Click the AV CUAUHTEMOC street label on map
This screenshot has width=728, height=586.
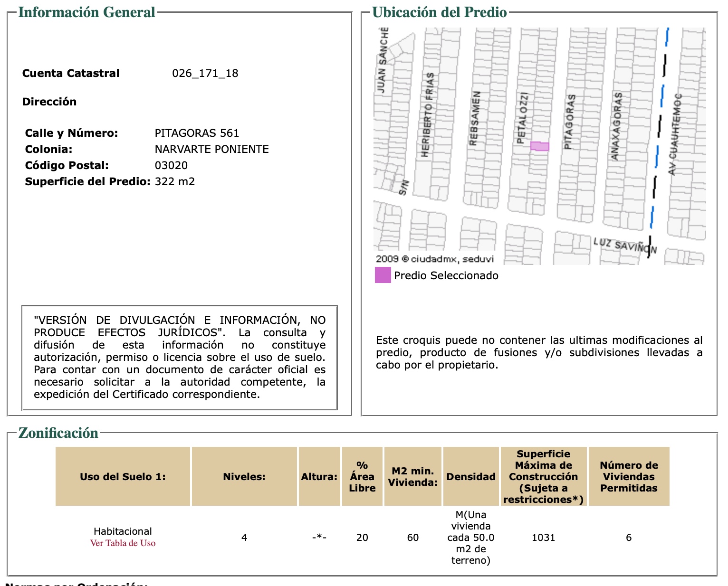(675, 134)
